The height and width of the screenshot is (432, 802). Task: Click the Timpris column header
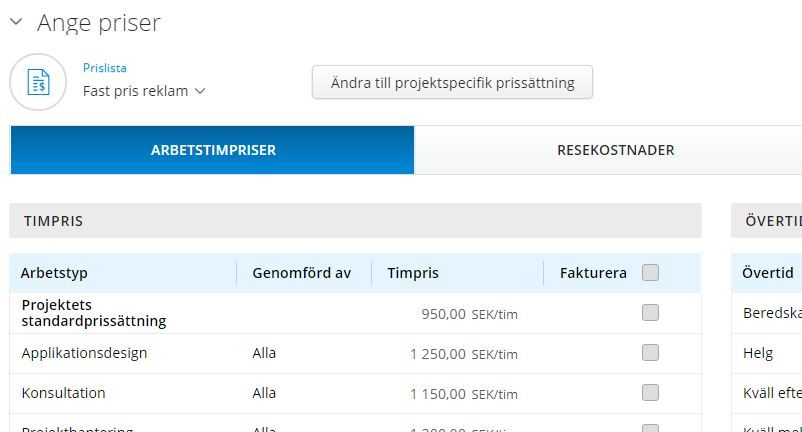point(413,273)
